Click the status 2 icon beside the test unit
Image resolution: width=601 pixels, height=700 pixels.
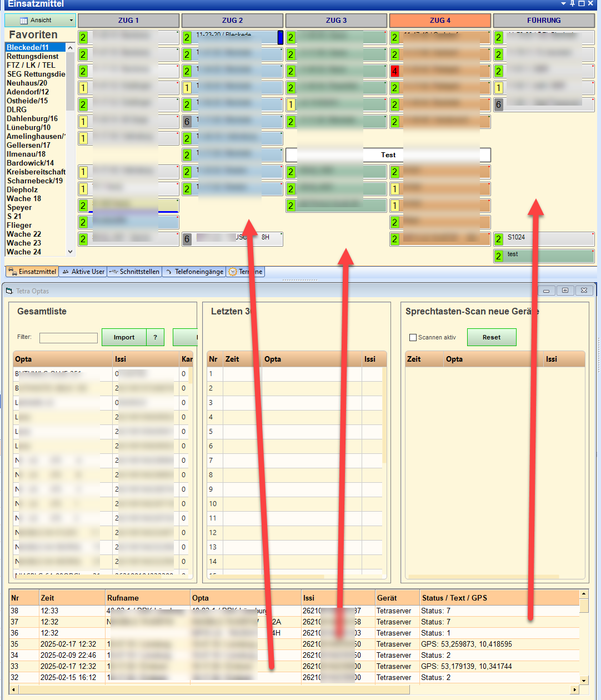[499, 256]
